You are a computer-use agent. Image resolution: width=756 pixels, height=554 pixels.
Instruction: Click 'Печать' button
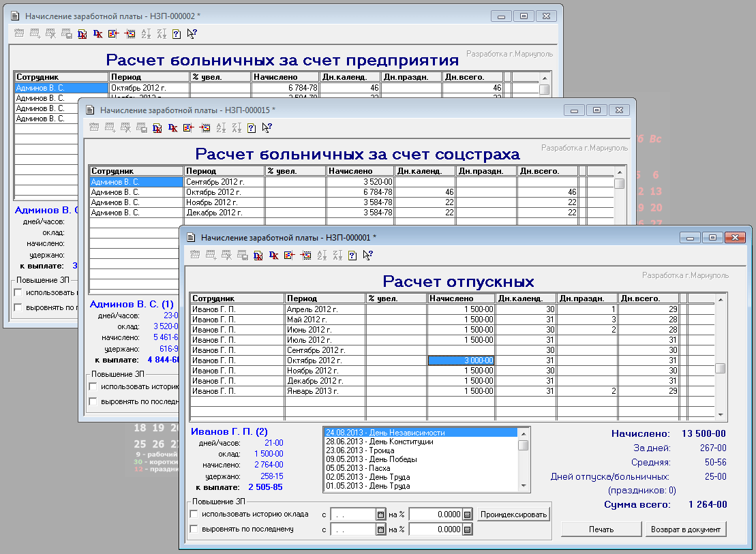[601, 529]
